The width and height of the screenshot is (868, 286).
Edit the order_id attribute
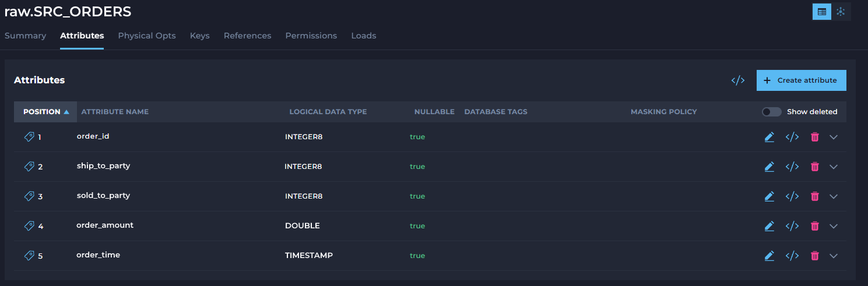(x=769, y=137)
